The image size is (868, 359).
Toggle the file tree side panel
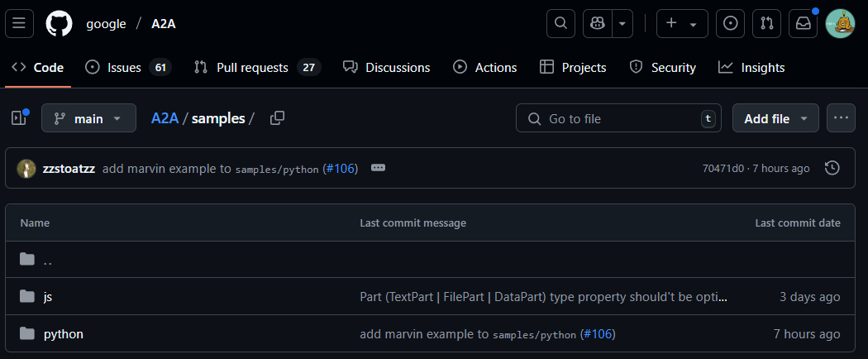[x=19, y=117]
